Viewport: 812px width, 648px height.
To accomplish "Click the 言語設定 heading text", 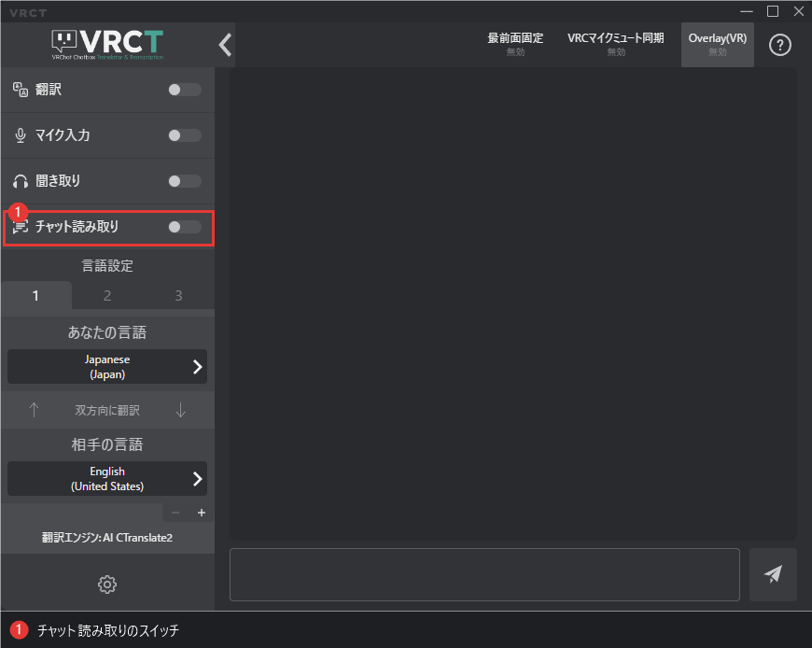I will [x=107, y=266].
